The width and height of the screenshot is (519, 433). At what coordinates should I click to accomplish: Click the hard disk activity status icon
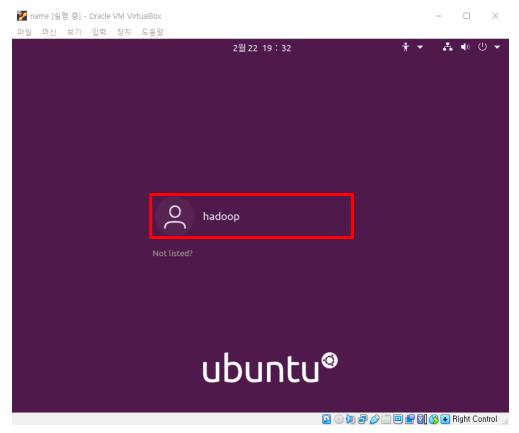click(326, 419)
